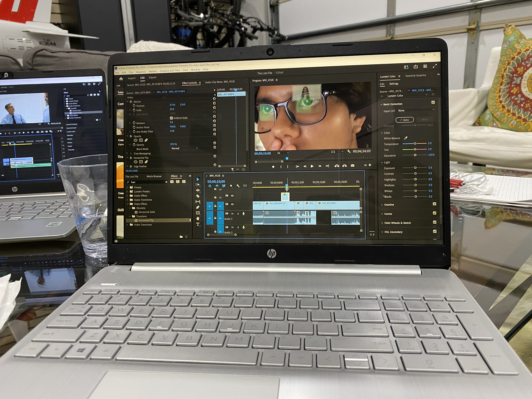This screenshot has width=532, height=399.
Task: Open the 1/2 playback resolution dropdown
Action: (337, 151)
